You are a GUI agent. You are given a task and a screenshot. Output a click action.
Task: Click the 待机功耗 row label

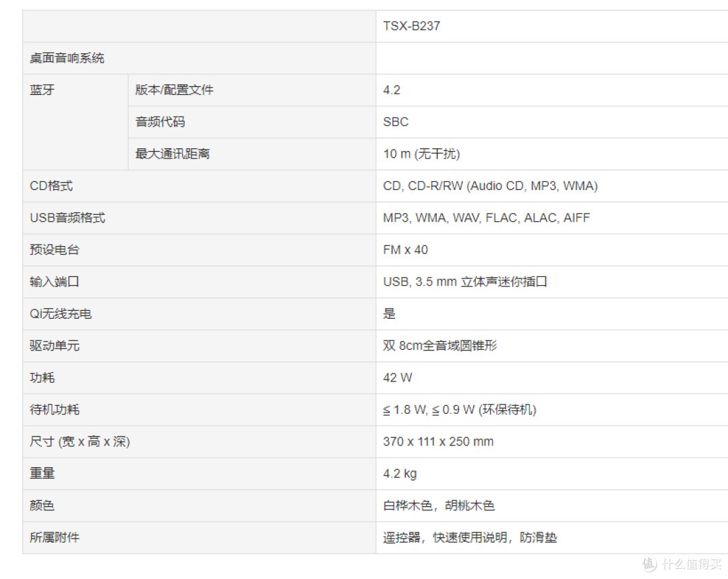[x=55, y=410]
